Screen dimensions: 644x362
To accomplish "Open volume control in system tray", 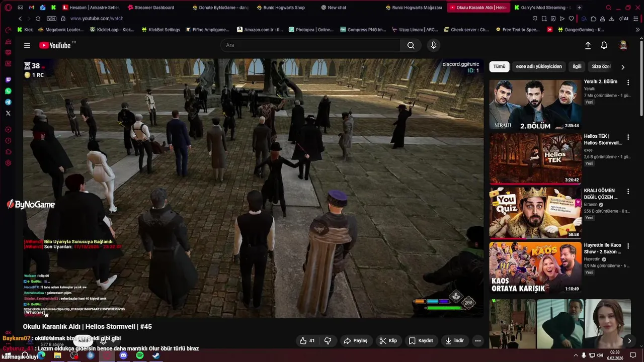I will point(600,355).
